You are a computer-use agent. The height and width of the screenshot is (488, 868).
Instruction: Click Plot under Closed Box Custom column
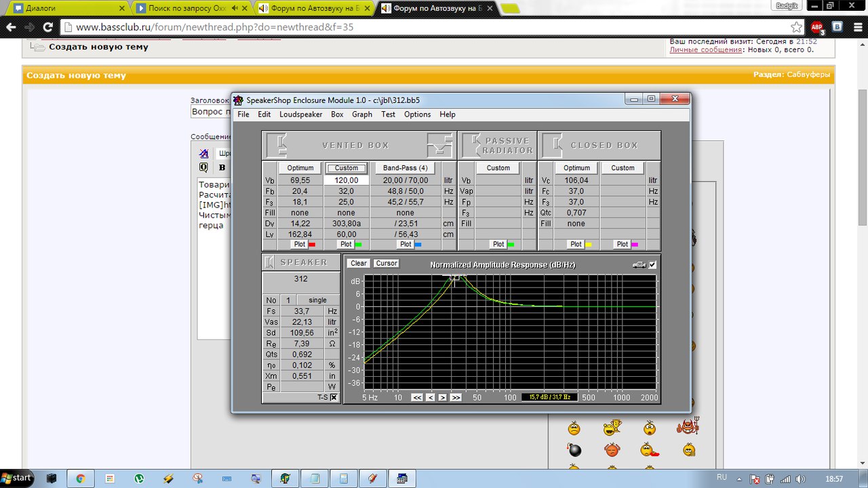coord(623,244)
